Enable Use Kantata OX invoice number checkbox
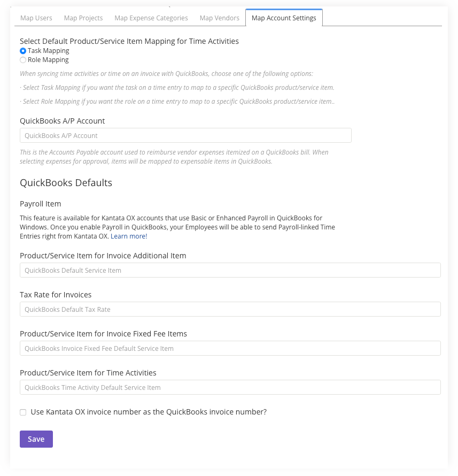 click(x=23, y=412)
